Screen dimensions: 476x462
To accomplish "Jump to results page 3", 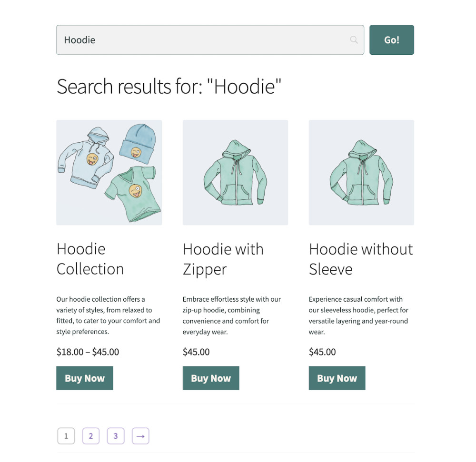I will [116, 435].
